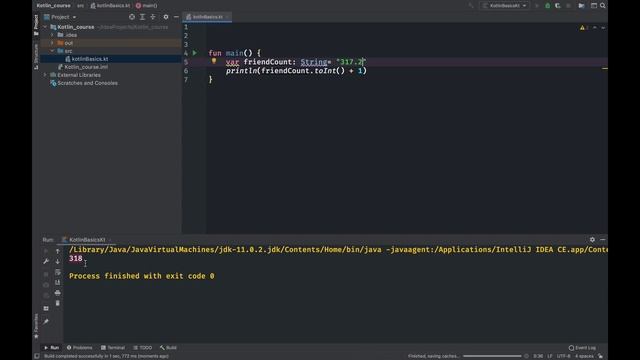Click Up the Stack Trace arrow
This screenshot has width=640, height=360.
(x=58, y=251)
